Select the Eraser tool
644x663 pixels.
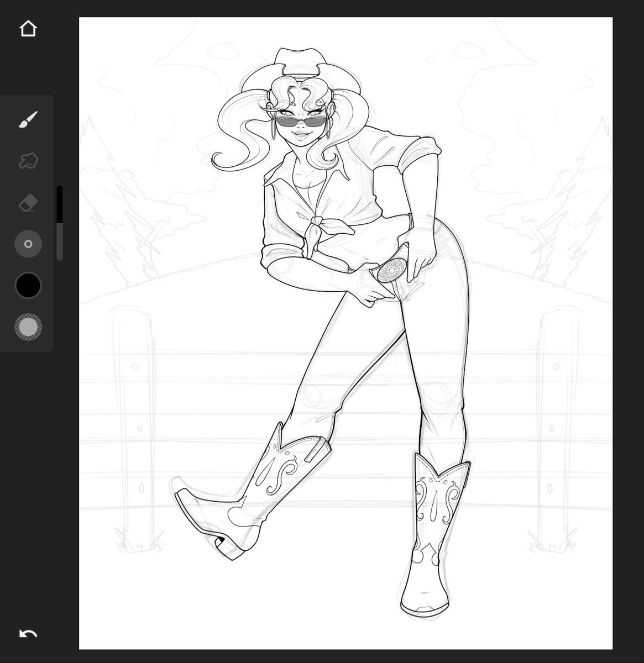coord(28,203)
